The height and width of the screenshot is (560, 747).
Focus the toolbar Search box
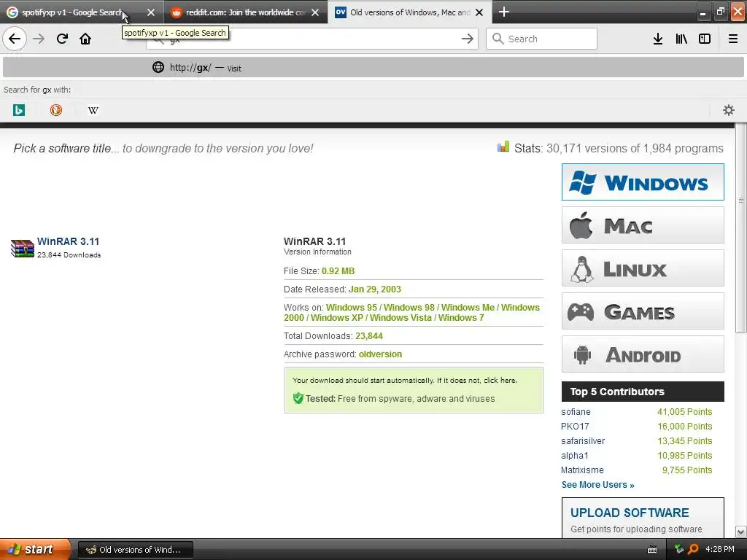coord(542,39)
